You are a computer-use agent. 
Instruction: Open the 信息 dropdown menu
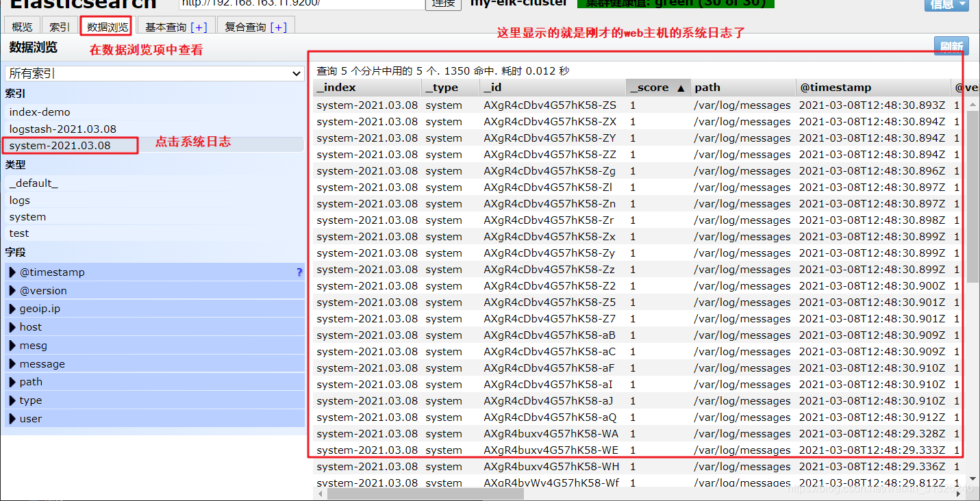(947, 4)
